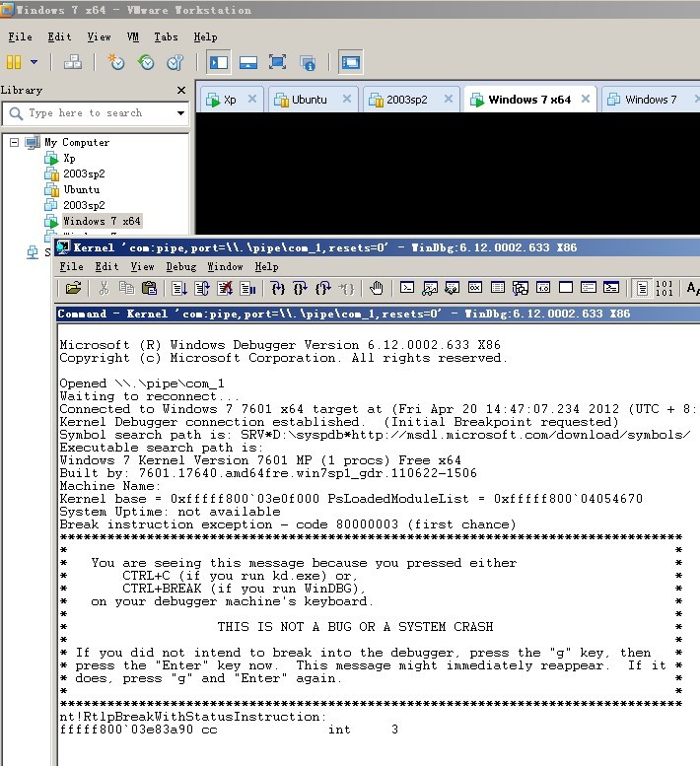The image size is (700, 766).
Task: Click the Break debugger icon
Action: [247, 288]
